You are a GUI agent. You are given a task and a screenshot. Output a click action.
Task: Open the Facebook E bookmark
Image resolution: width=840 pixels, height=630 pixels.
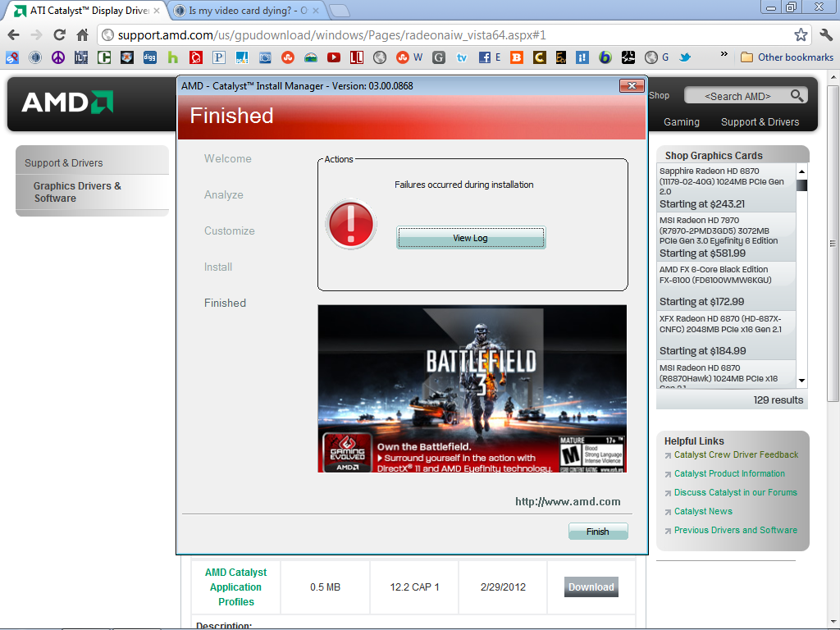490,57
